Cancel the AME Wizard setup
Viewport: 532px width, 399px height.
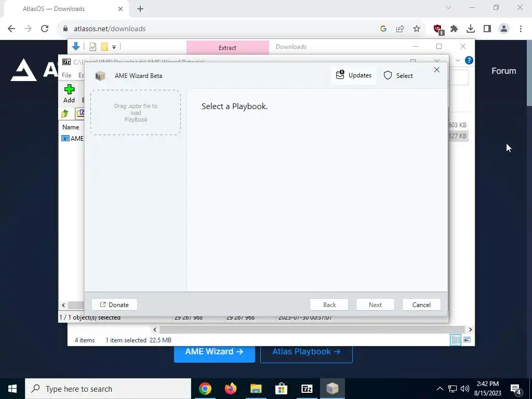tap(421, 304)
